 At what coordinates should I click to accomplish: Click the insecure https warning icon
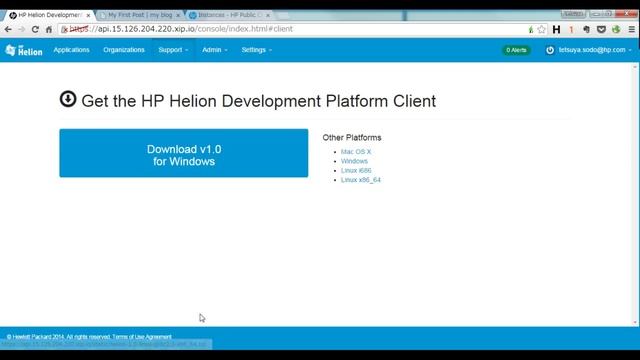(x=64, y=29)
